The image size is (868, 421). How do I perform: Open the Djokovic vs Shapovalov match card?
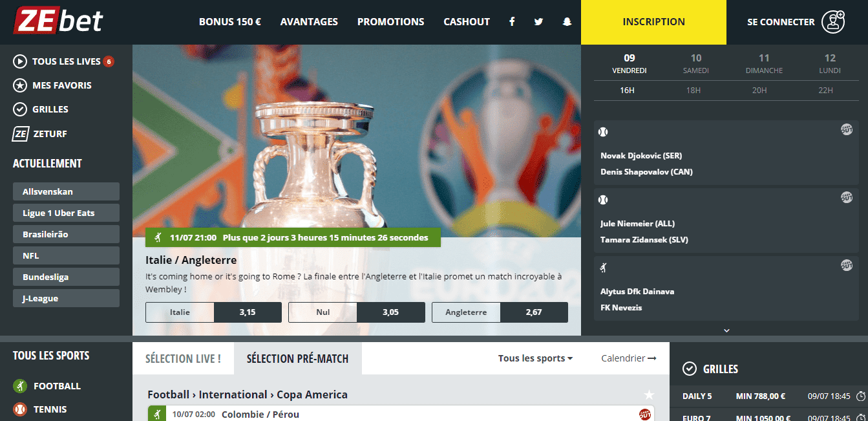tap(726, 153)
